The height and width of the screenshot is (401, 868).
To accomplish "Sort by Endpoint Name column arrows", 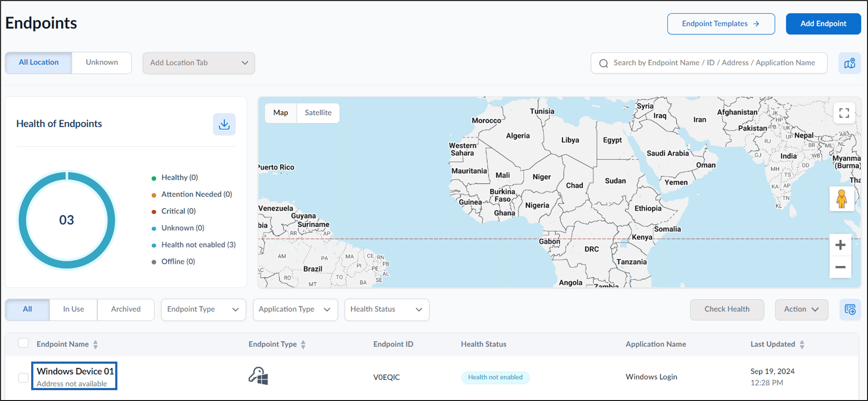I will (x=95, y=345).
